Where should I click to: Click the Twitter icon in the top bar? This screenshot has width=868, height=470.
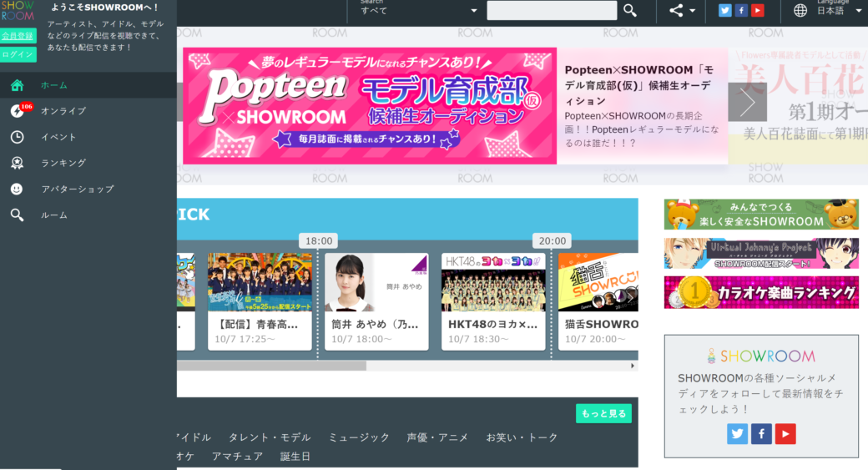[724, 10]
